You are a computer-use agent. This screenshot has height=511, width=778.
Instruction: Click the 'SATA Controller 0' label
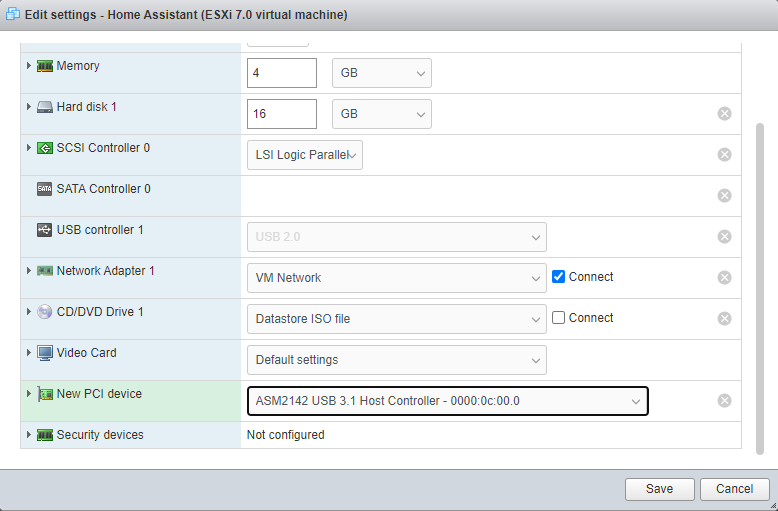[103, 189]
